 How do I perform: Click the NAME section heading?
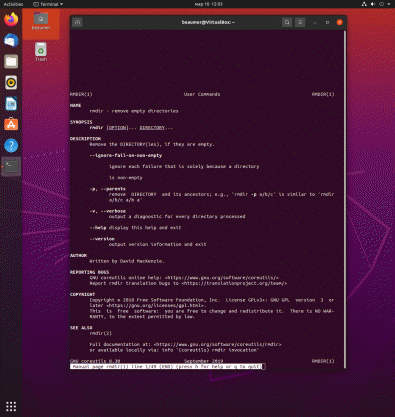pyautogui.click(x=75, y=105)
